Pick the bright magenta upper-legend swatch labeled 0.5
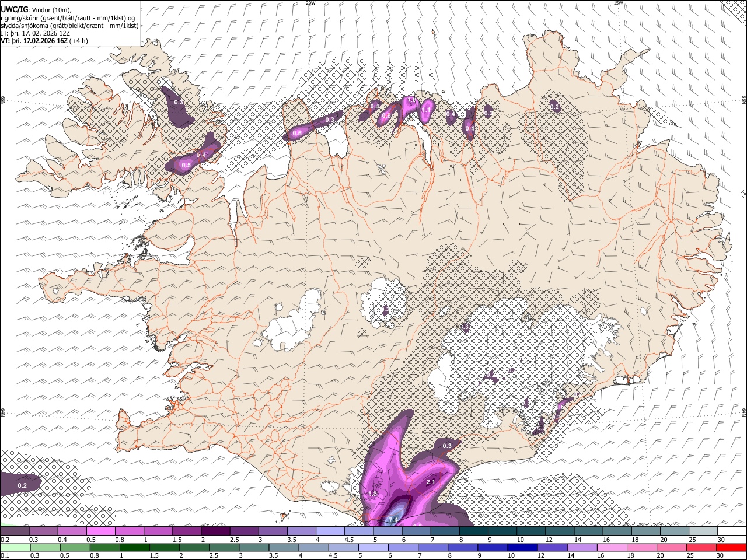747x560 pixels. [100, 531]
